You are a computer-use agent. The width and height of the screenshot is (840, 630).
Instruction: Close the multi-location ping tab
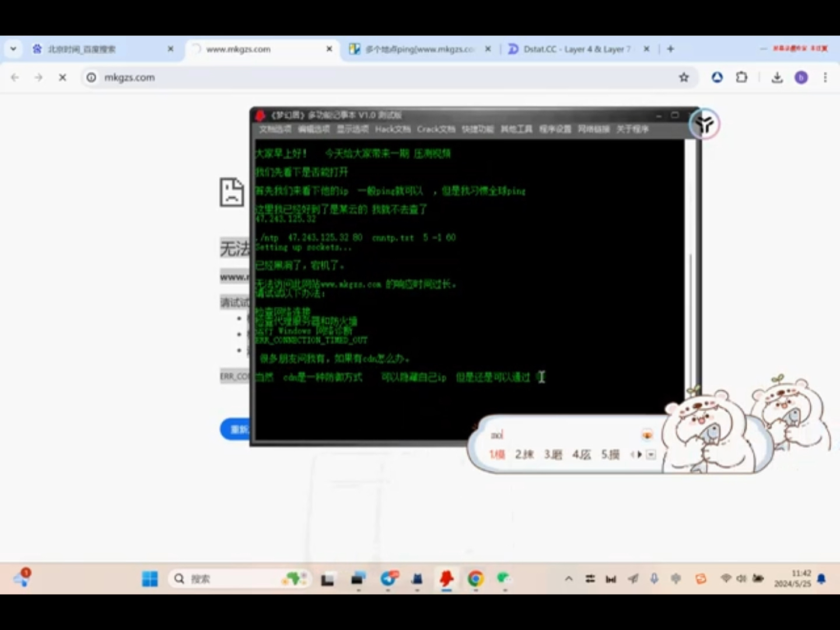click(x=488, y=49)
